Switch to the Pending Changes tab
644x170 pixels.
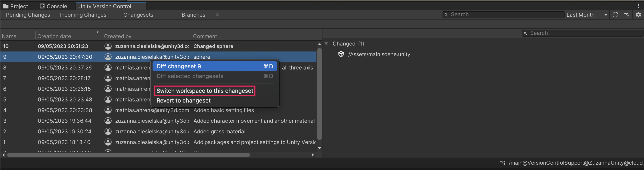click(28, 15)
